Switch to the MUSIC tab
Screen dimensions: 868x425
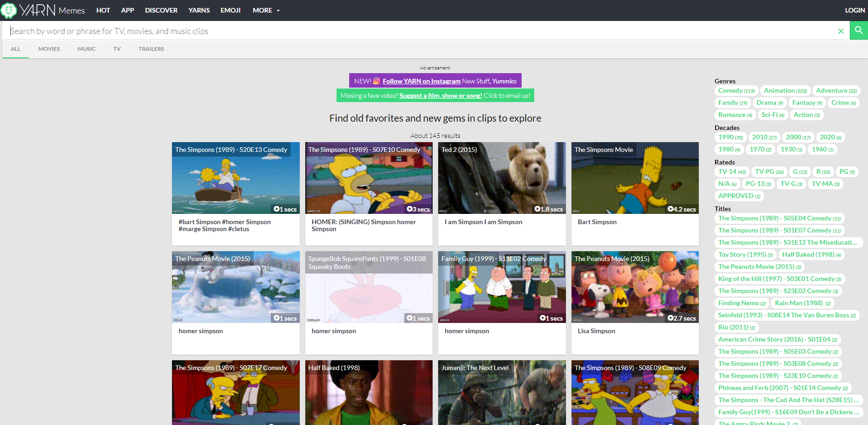(87, 49)
